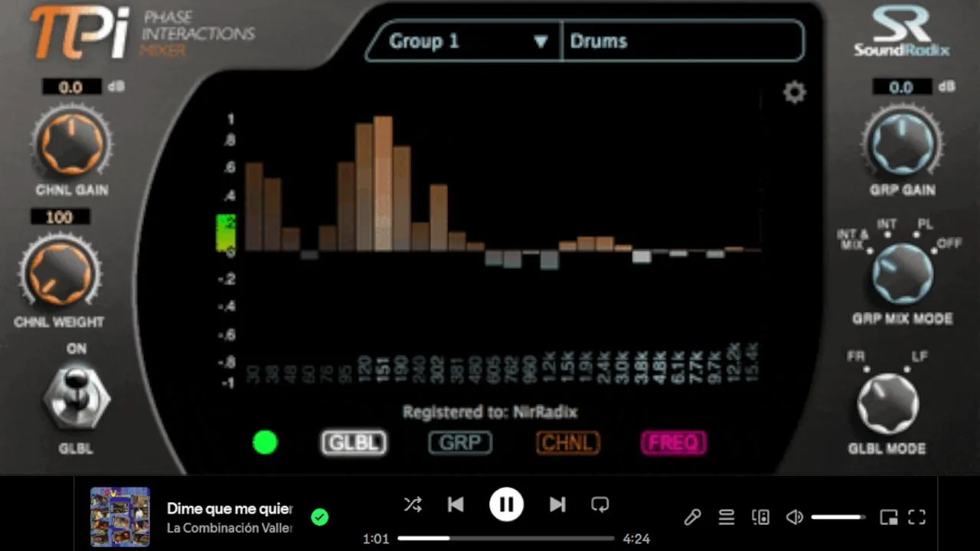Set group mix mode to PL
Viewport: 980px width, 551px height.
click(925, 225)
